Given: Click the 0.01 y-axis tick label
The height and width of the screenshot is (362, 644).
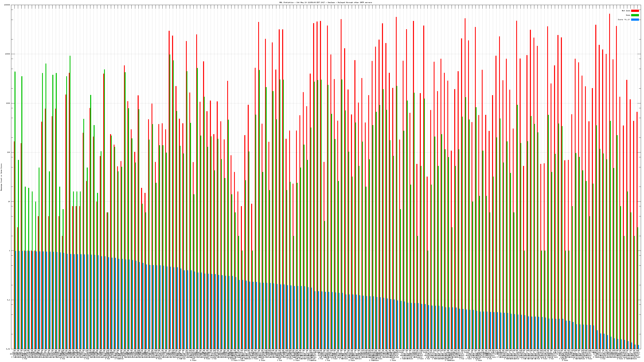Looking at the screenshot, I should [x=8, y=349].
